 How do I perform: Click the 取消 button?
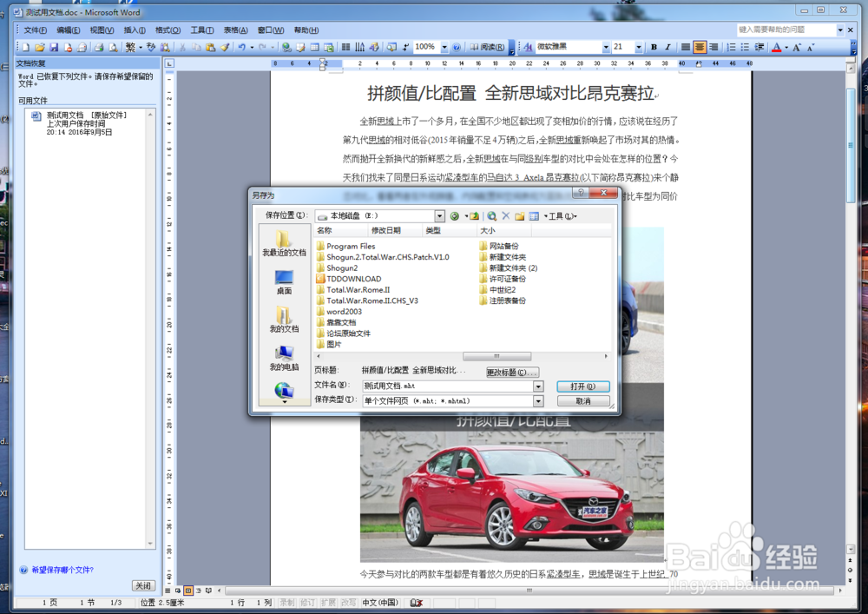coord(583,401)
